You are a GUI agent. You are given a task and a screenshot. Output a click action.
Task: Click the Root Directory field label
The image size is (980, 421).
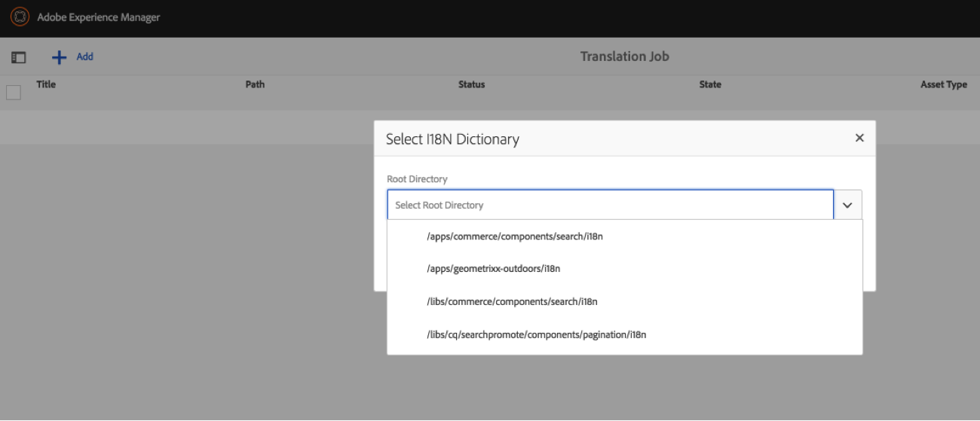(417, 179)
